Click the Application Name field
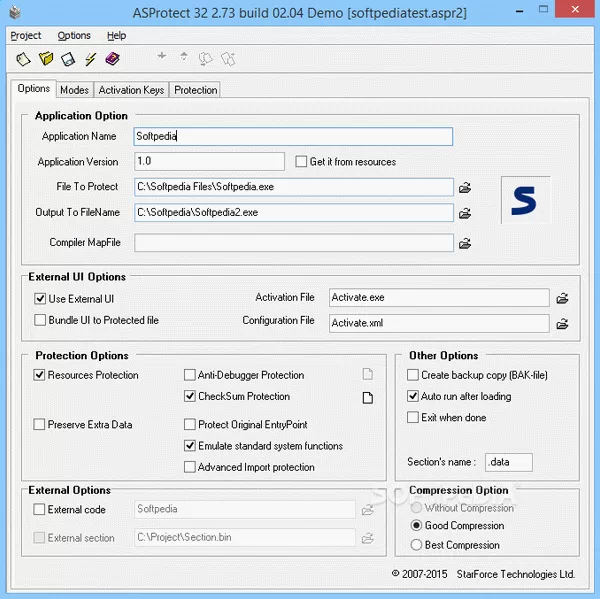 coord(293,136)
